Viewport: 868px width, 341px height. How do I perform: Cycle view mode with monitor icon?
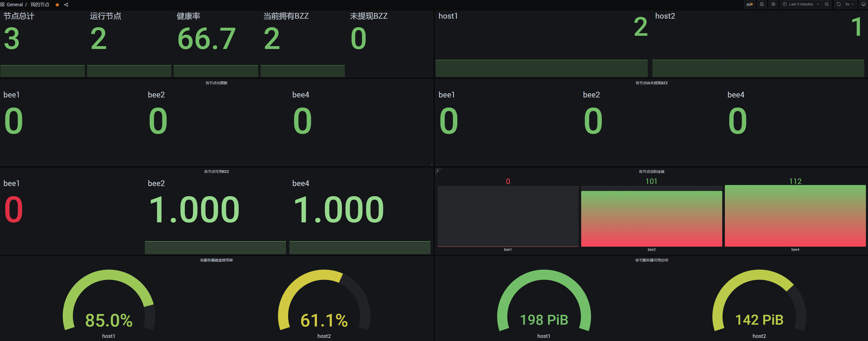coord(863,4)
